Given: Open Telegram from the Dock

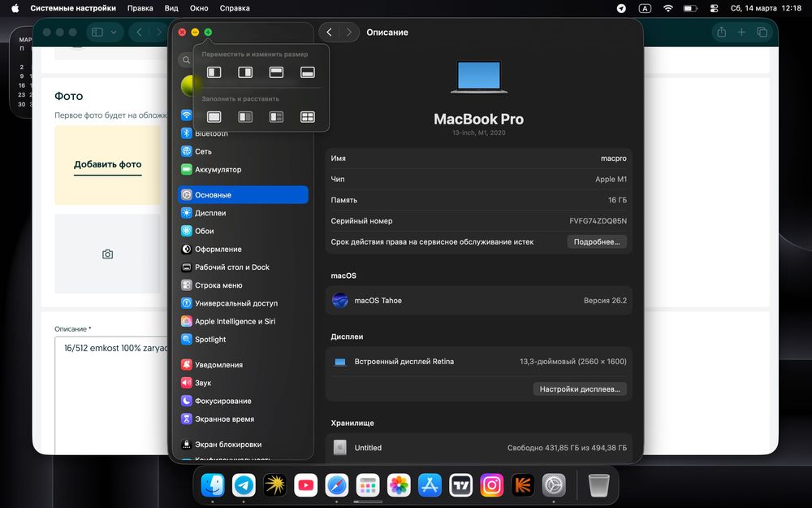Looking at the screenshot, I should (244, 485).
